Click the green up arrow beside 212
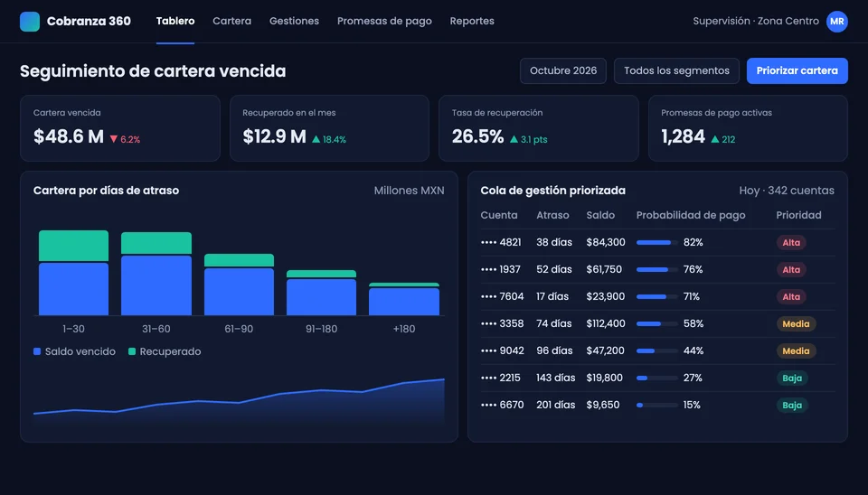The width and height of the screenshot is (868, 495). coord(714,139)
